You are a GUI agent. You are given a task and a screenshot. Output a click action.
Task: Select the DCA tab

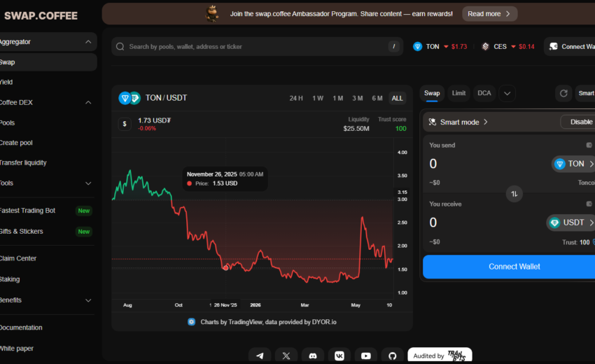click(484, 93)
